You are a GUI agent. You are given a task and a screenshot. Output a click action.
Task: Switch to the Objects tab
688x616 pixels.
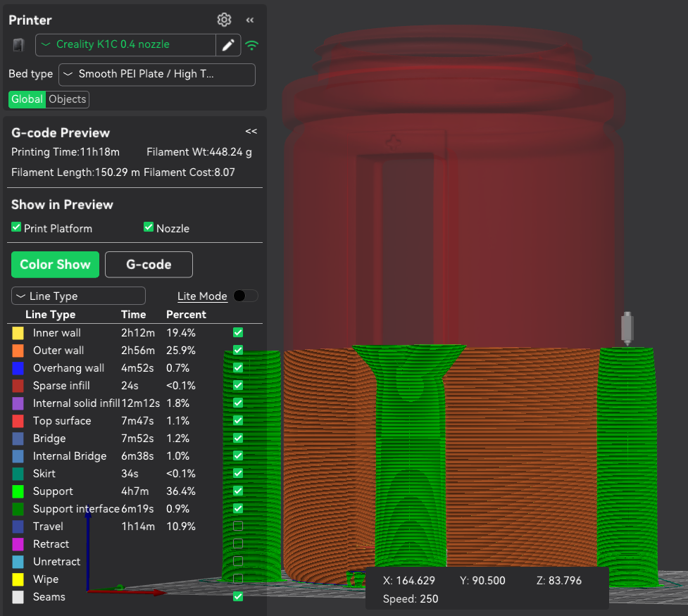click(68, 99)
